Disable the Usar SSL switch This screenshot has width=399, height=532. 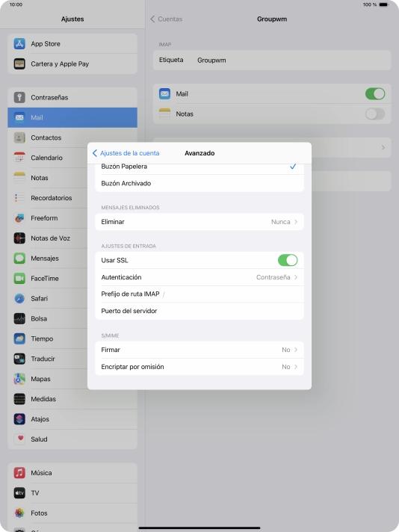[x=288, y=260]
